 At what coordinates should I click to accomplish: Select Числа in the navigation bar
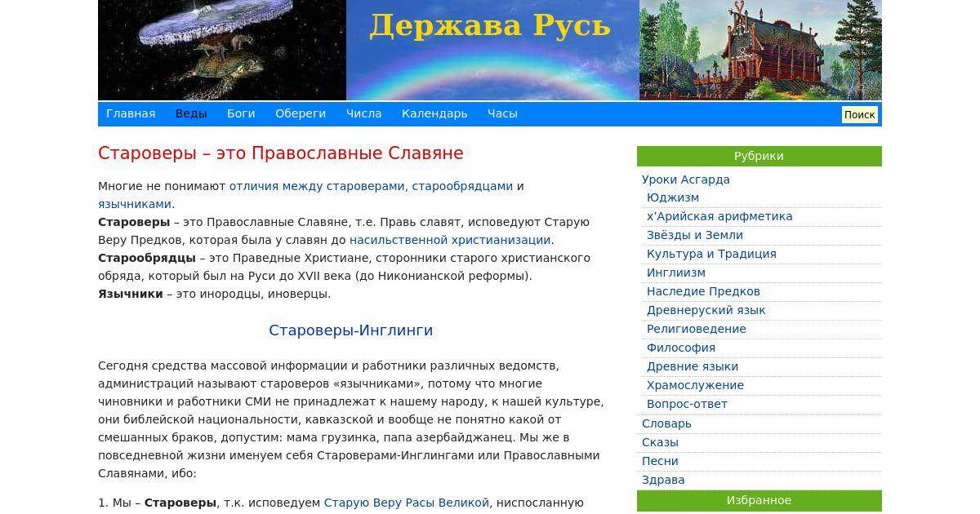click(363, 113)
